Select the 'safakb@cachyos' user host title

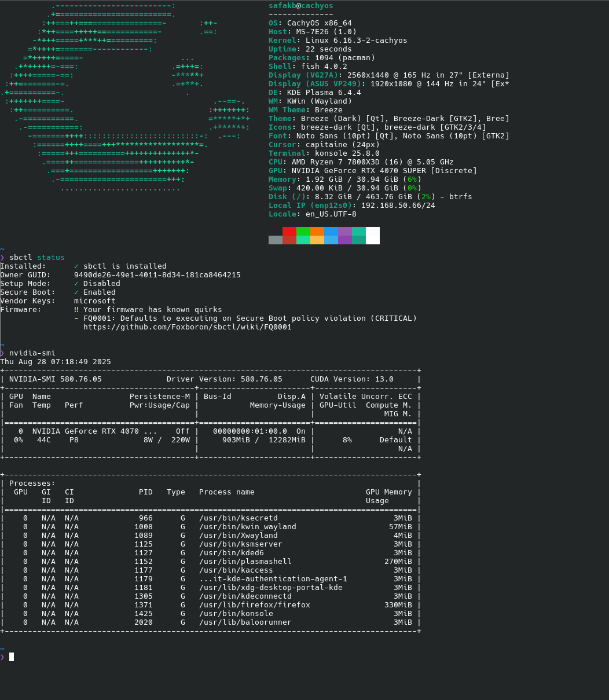coord(301,6)
